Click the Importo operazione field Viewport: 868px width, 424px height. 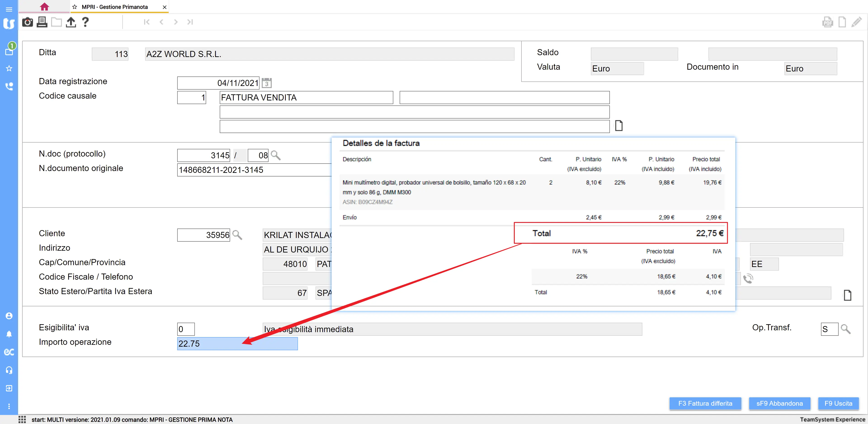(x=237, y=343)
